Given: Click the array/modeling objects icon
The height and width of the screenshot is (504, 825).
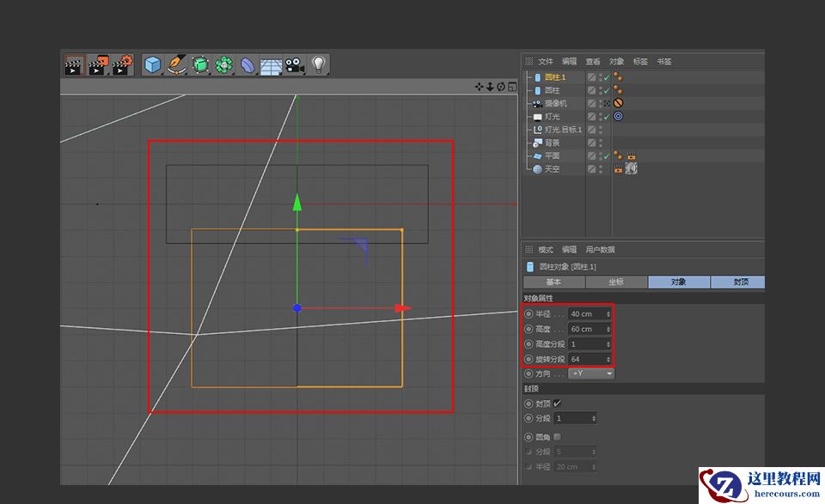Looking at the screenshot, I should [x=223, y=64].
